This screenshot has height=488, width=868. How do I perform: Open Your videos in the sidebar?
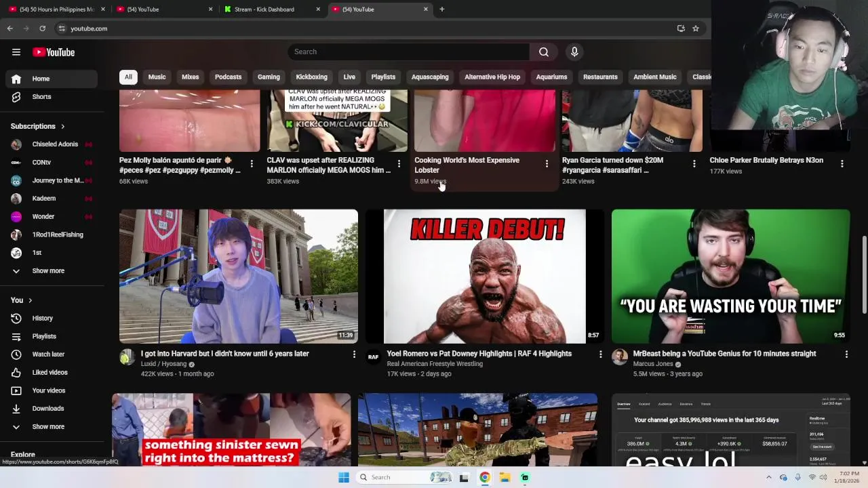[x=52, y=390]
